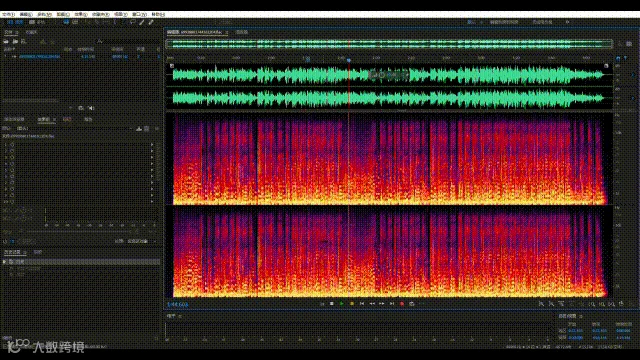The image size is (640, 360).
Task: Click the playhead marker on timeline ruler
Action: coord(349,60)
